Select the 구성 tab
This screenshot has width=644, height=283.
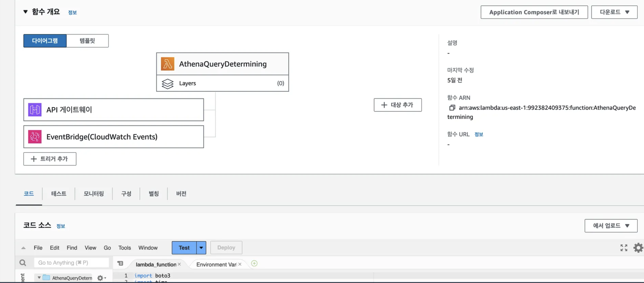[126, 194]
